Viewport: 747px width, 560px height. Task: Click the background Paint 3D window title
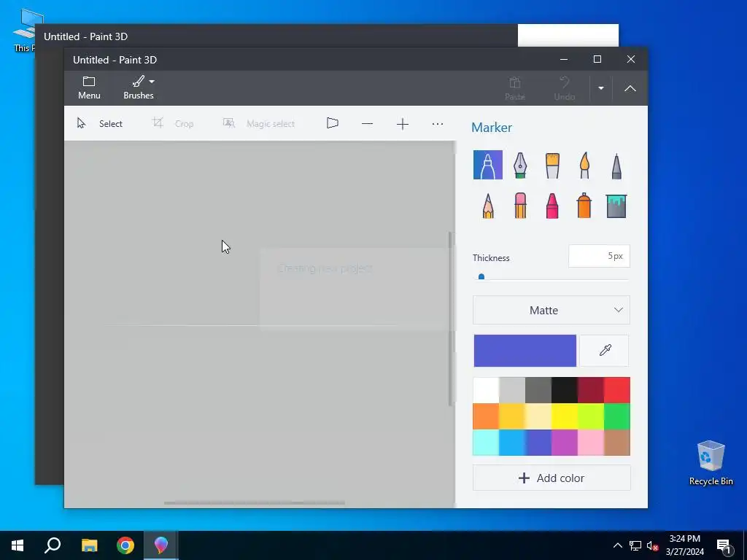coord(86,36)
